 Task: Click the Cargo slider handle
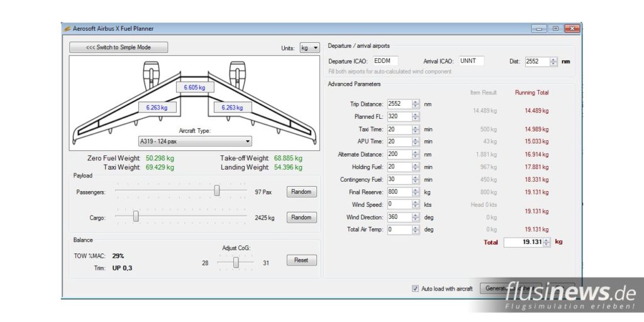point(135,217)
